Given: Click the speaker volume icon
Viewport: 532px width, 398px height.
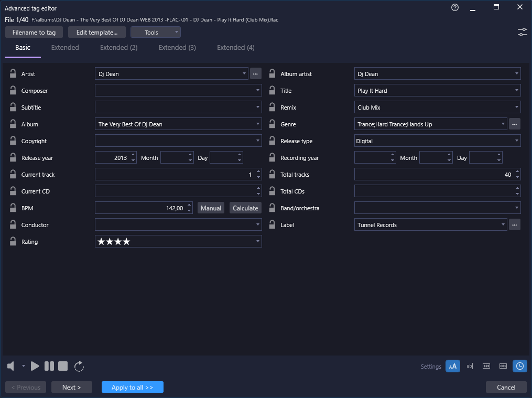Looking at the screenshot, I should pos(11,366).
